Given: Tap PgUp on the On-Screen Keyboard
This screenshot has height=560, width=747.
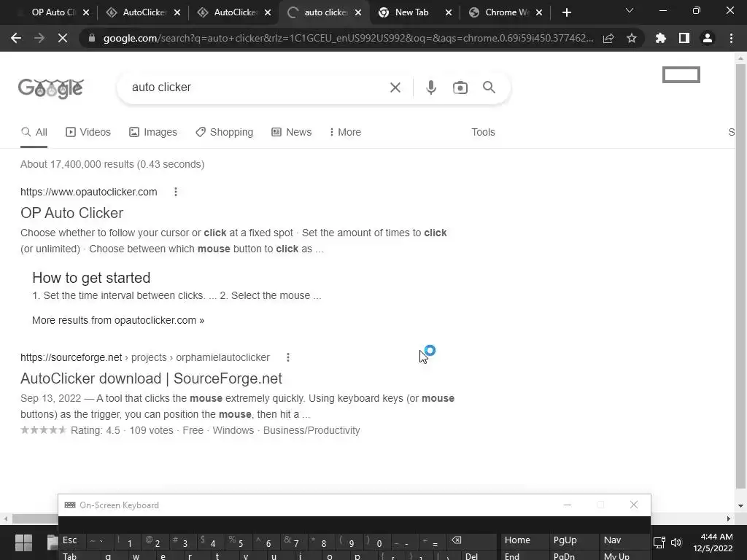Looking at the screenshot, I should (573, 540).
